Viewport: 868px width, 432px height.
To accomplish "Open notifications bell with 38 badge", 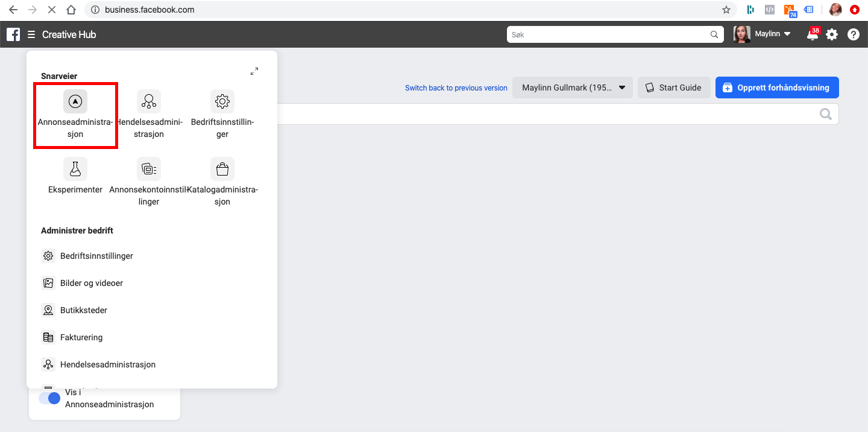I will (x=813, y=34).
